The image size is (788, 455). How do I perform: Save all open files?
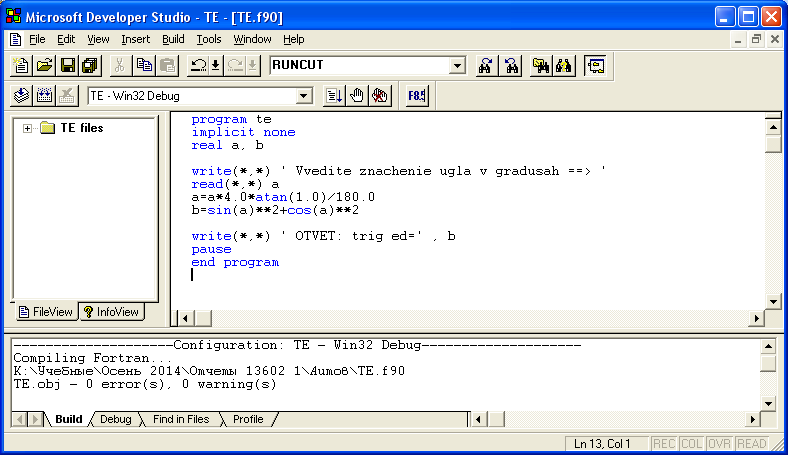click(90, 65)
